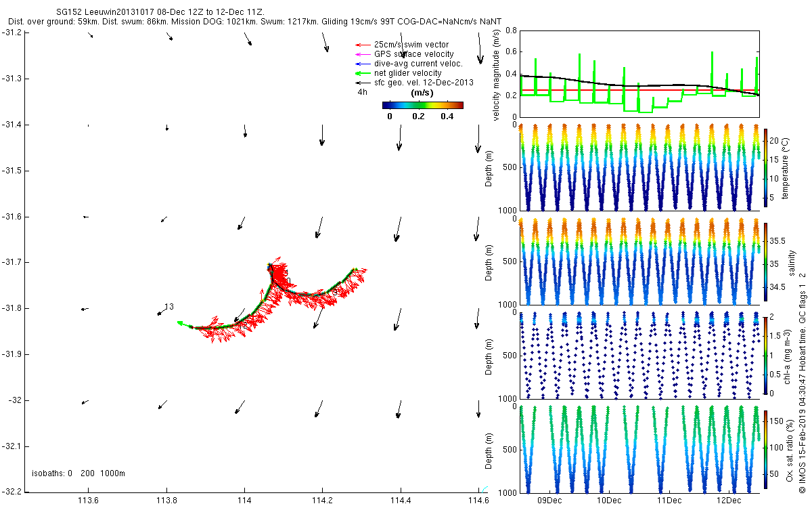
Task: Click latitude tick '-32.2' on the map
Action: tap(13, 492)
